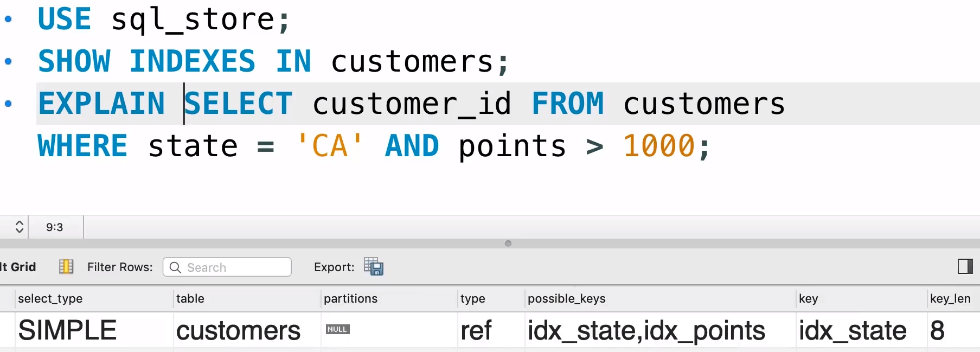Click the editor zoom stepper arrows
Screen dimensions: 980x352
click(19, 227)
